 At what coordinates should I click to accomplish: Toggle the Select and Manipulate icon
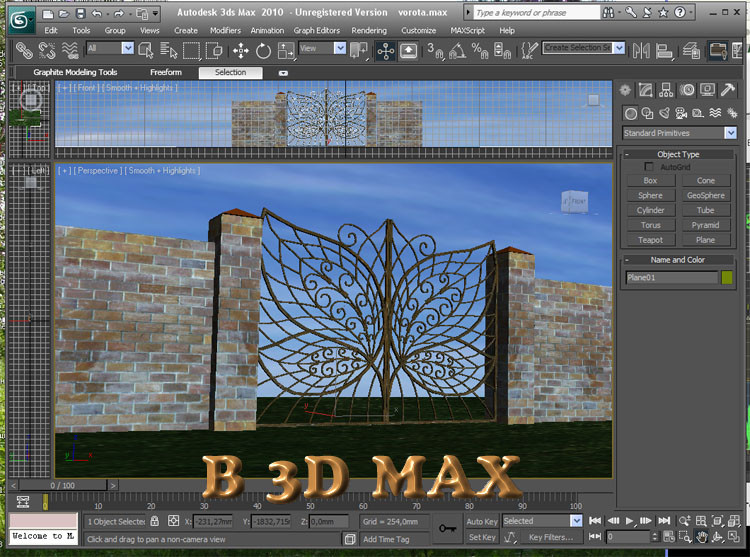[x=386, y=50]
